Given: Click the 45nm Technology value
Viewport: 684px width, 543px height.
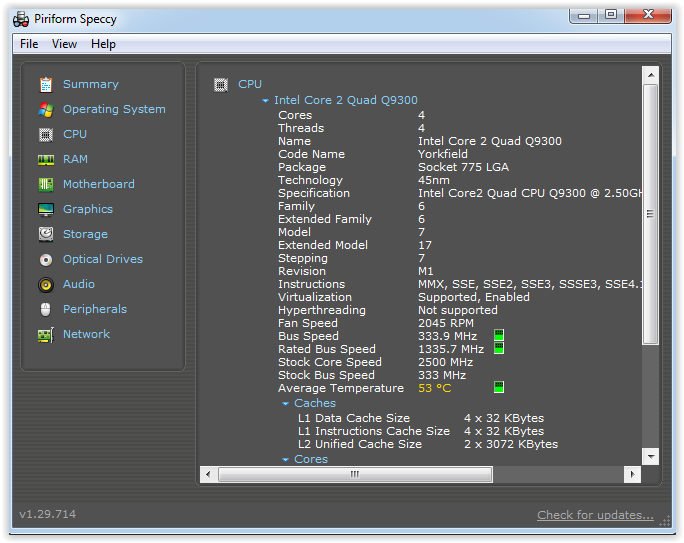Looking at the screenshot, I should tap(434, 180).
